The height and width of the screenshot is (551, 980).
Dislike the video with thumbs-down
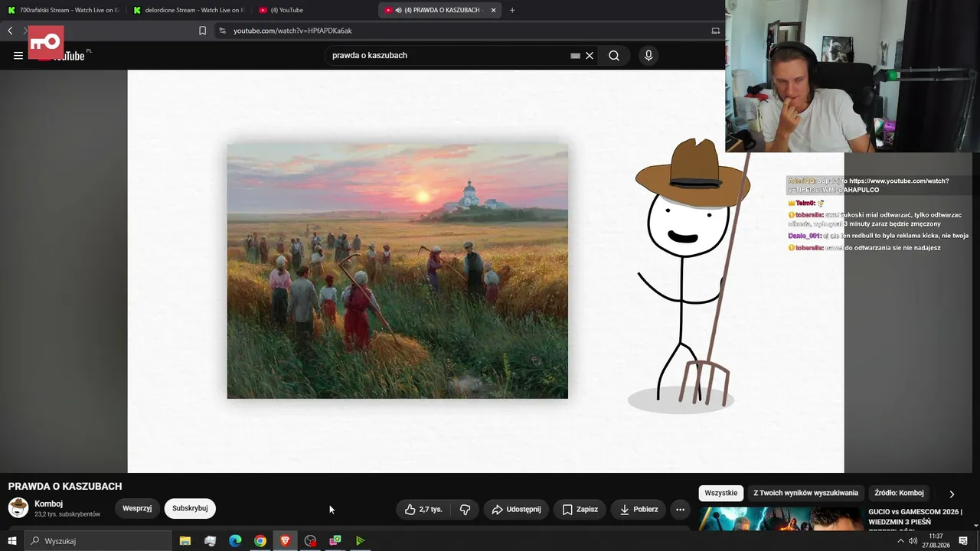(x=465, y=509)
